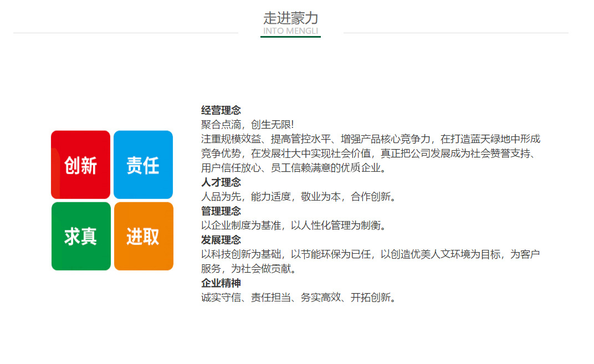Image resolution: width=594 pixels, height=364 pixels.
Task: Click the blue 责任 tile
Action: 143,165
